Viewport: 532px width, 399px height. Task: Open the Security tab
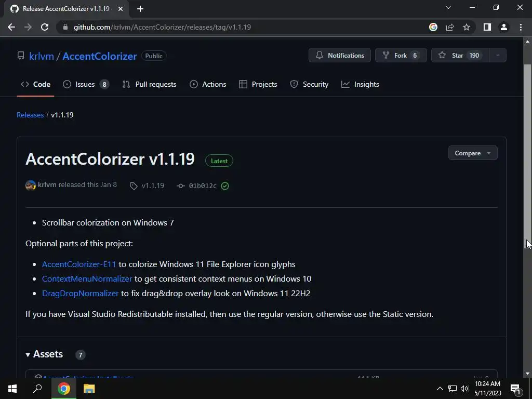coord(309,84)
